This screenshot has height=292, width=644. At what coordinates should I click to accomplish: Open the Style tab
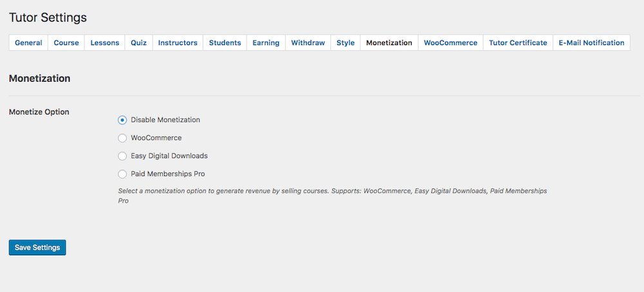345,42
